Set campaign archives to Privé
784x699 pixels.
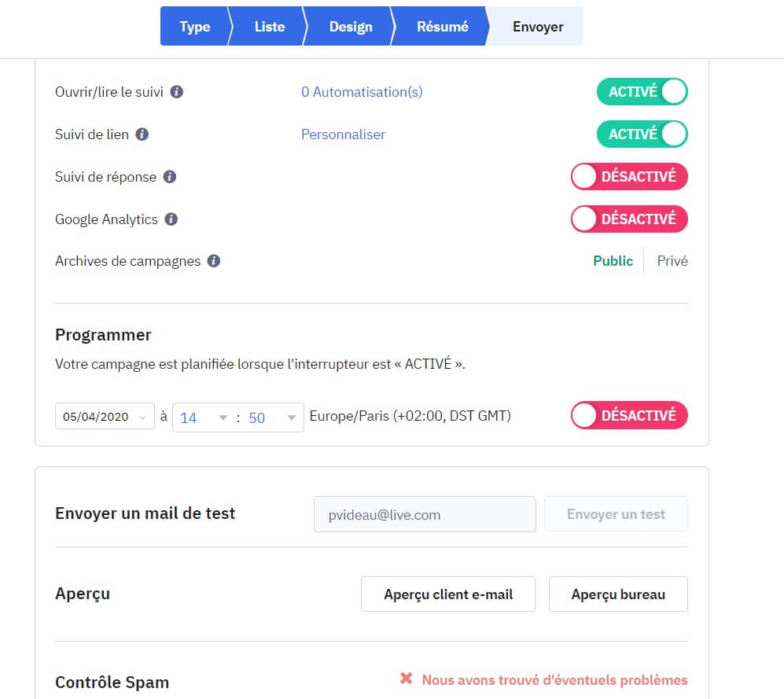[x=672, y=261]
